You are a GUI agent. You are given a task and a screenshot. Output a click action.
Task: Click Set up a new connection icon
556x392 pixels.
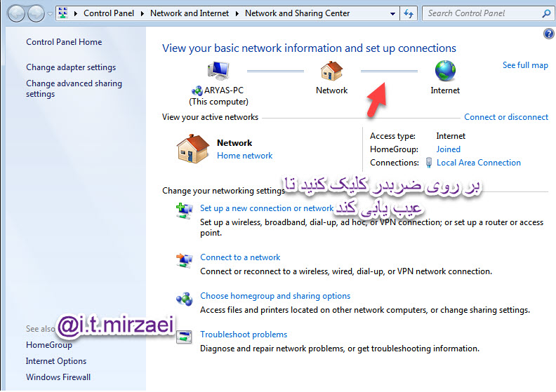185,210
